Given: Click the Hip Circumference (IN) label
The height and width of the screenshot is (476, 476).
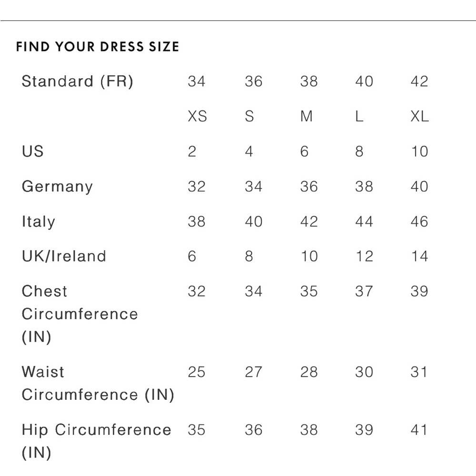Looking at the screenshot, I should [x=96, y=441].
